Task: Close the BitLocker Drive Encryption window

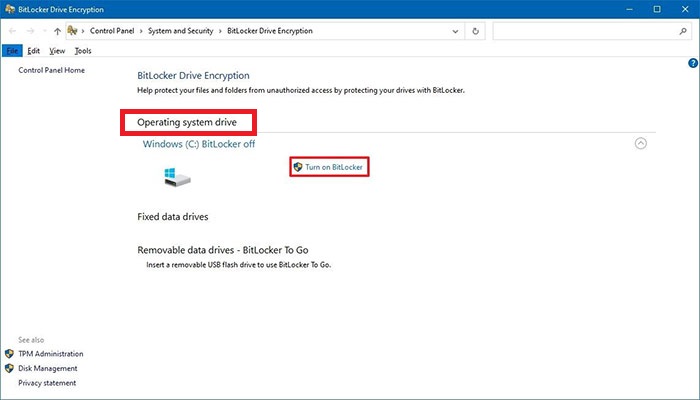Action: point(685,9)
